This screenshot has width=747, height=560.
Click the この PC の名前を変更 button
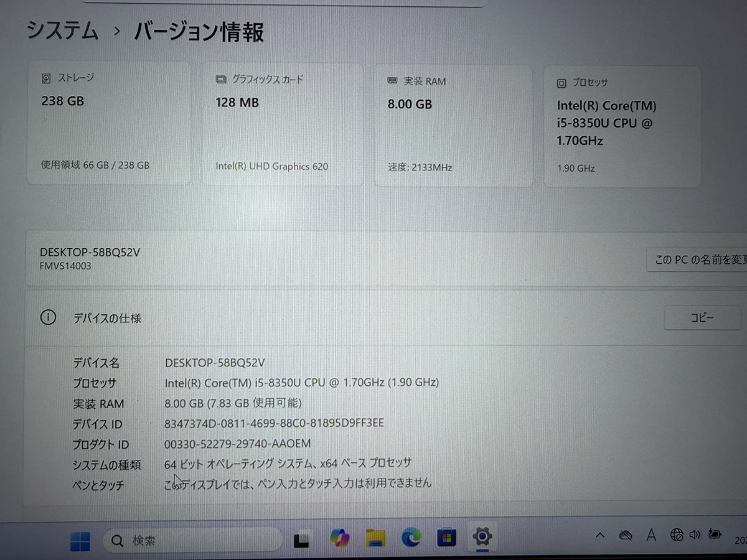click(x=697, y=259)
